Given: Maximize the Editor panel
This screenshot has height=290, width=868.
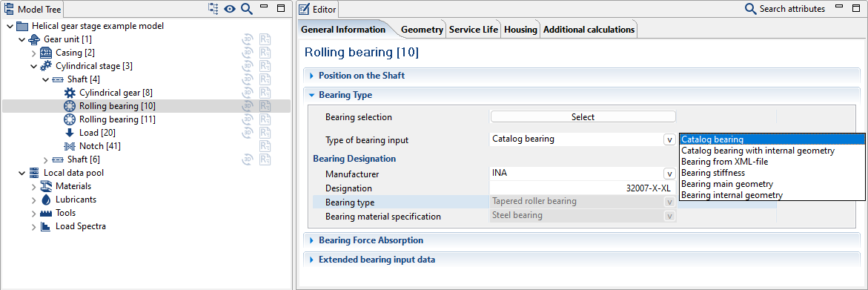Looking at the screenshot, I should [x=856, y=7].
